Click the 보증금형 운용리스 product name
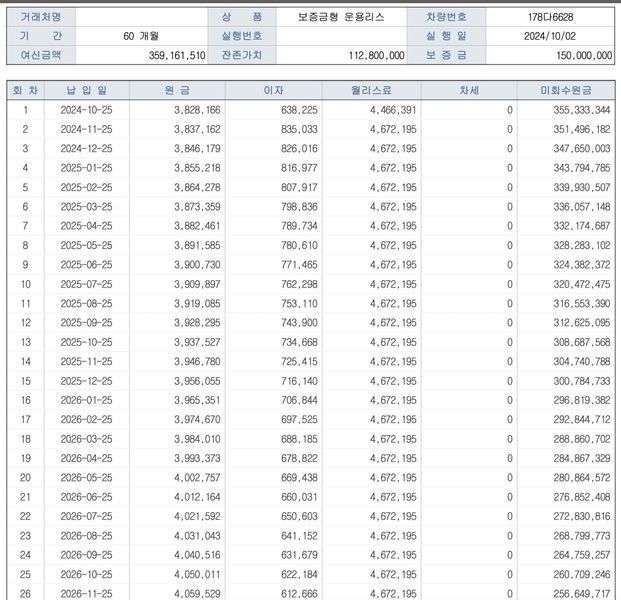The height and width of the screenshot is (600, 621). (341, 17)
